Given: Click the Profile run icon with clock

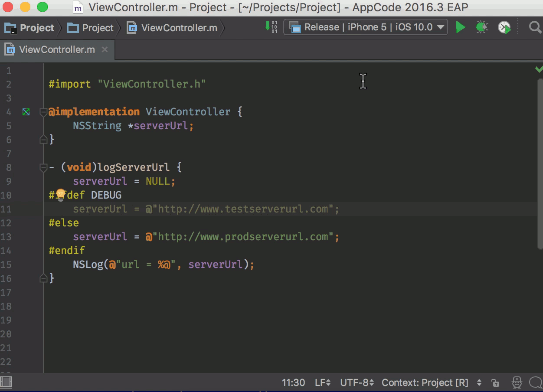Looking at the screenshot, I should [x=504, y=28].
